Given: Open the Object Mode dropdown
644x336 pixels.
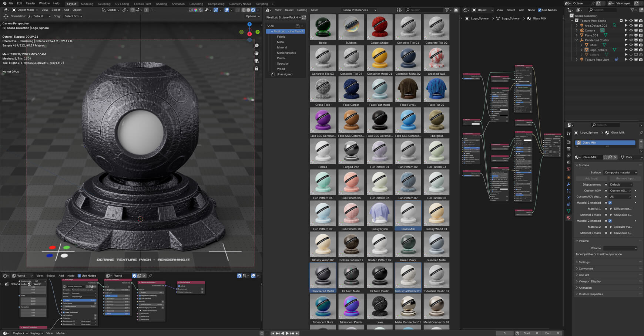Looking at the screenshot, I should pos(25,10).
